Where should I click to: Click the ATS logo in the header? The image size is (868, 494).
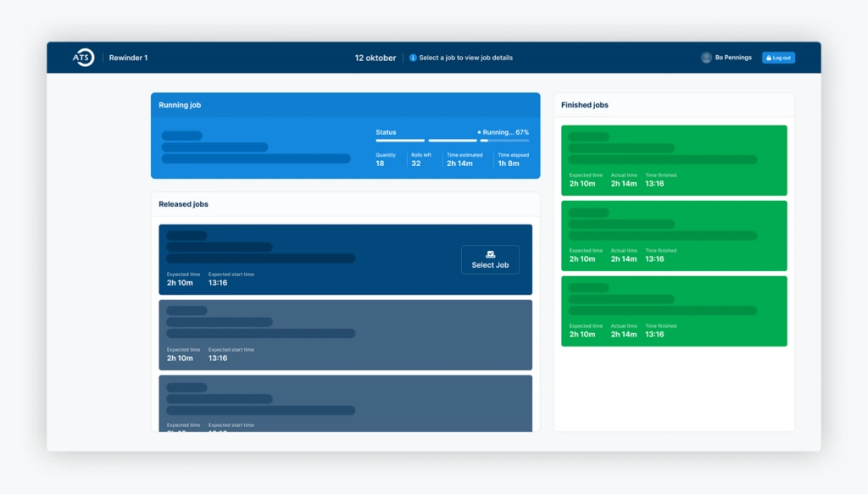click(x=83, y=58)
